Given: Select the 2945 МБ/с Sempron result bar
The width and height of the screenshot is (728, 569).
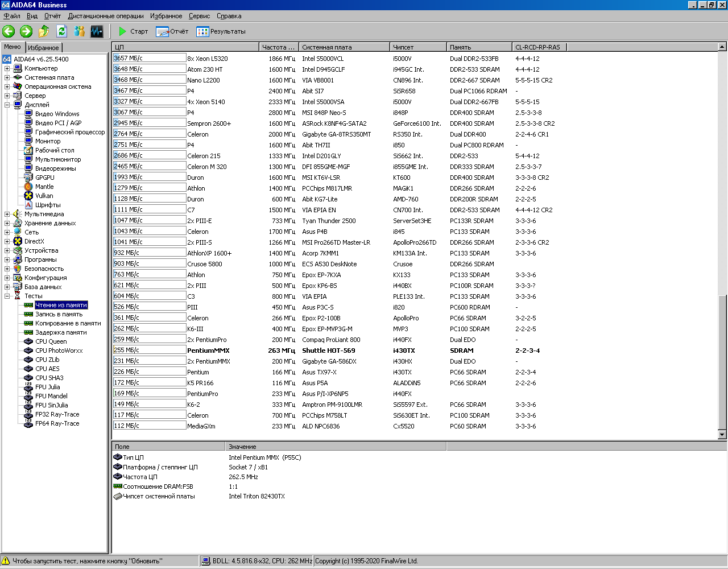Looking at the screenshot, I should click(x=150, y=123).
